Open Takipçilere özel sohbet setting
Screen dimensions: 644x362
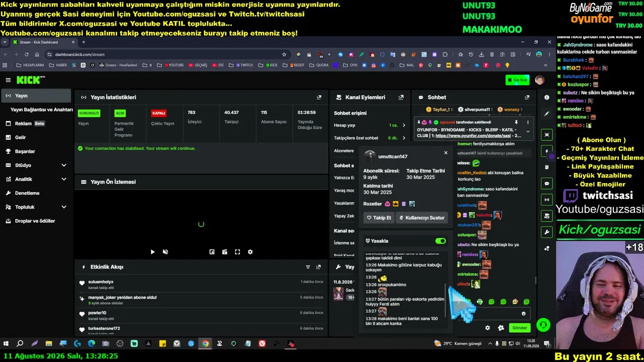pos(370,138)
